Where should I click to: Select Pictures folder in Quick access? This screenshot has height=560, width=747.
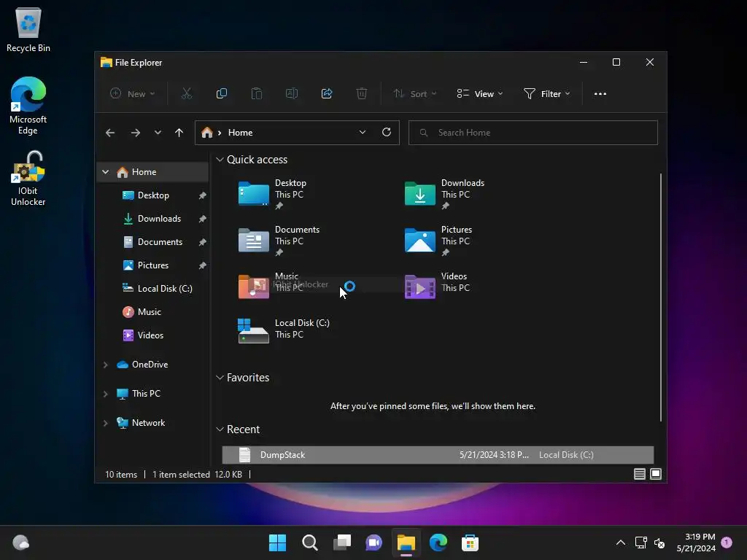click(438, 241)
